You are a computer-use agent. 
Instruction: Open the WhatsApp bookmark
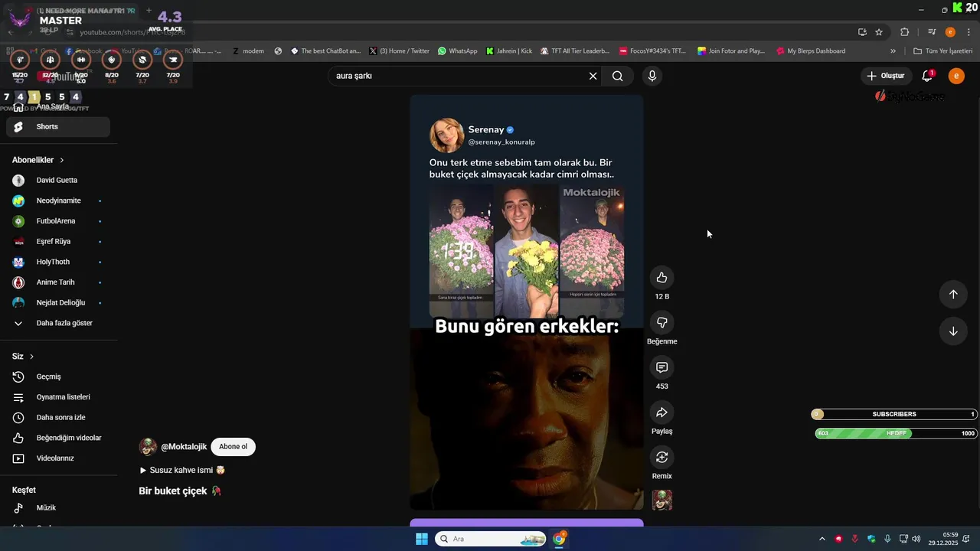tap(458, 51)
